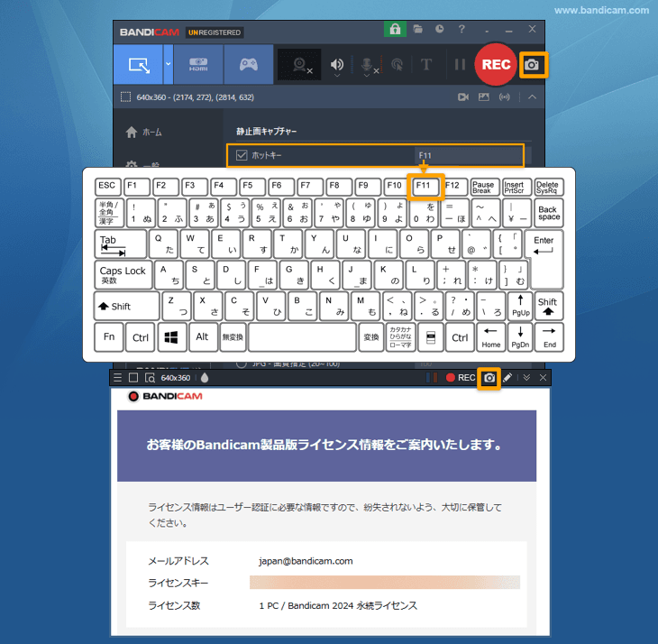Image resolution: width=658 pixels, height=644 pixels.
Task: Open the Bandicam help question mark
Action: (x=462, y=29)
